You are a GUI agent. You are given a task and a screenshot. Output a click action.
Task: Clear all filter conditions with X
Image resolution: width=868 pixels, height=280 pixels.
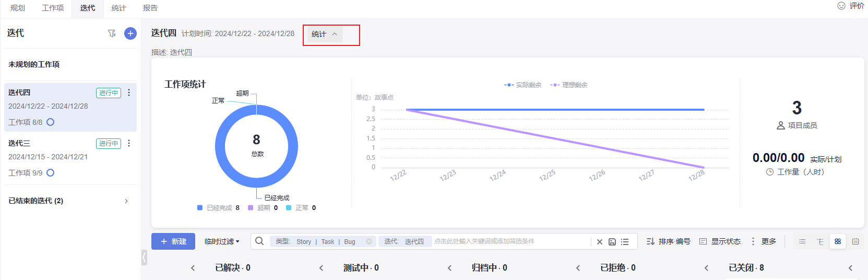click(x=600, y=242)
